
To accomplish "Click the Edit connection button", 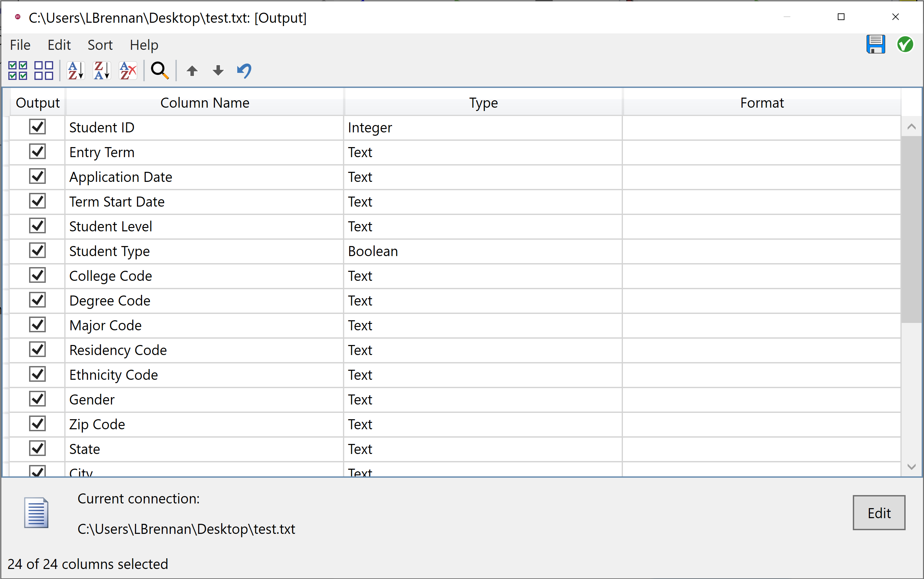I will coord(879,513).
